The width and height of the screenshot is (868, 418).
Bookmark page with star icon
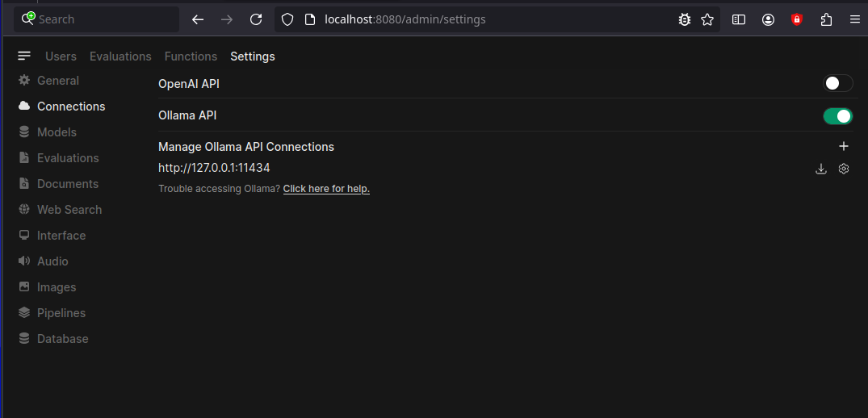coord(707,19)
